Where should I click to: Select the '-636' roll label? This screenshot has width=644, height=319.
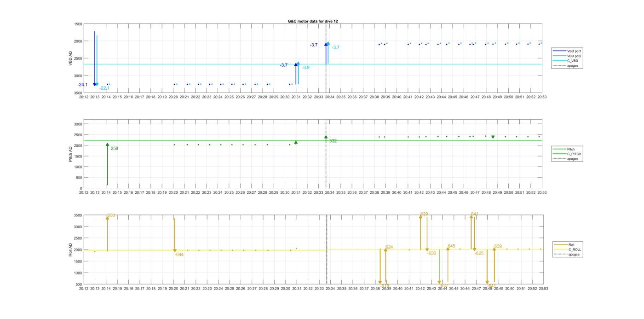pyautogui.click(x=431, y=254)
